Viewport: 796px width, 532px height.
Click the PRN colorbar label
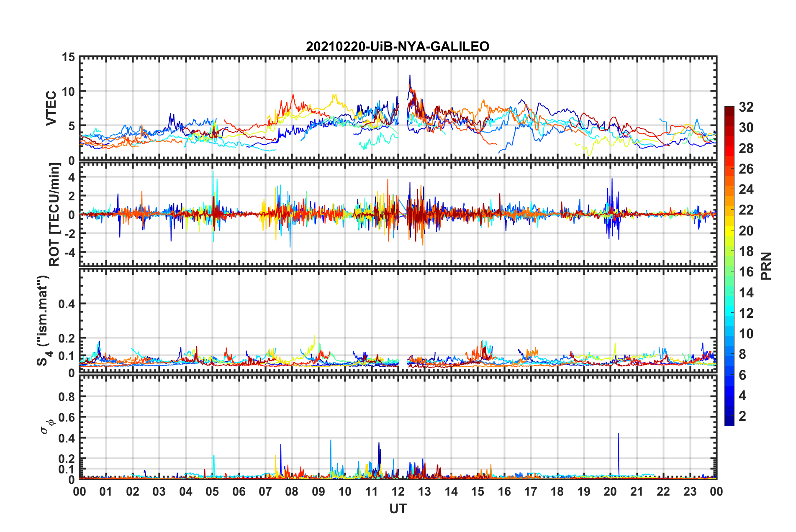click(x=766, y=266)
